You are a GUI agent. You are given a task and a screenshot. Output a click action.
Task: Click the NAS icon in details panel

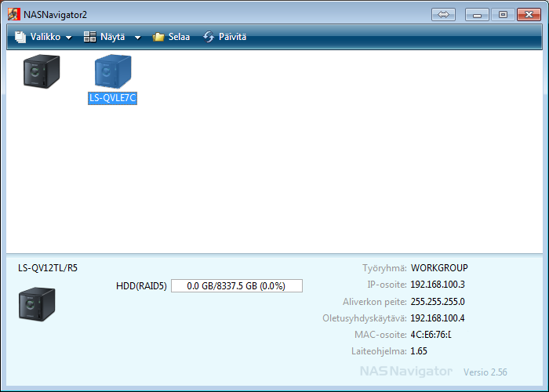37,304
